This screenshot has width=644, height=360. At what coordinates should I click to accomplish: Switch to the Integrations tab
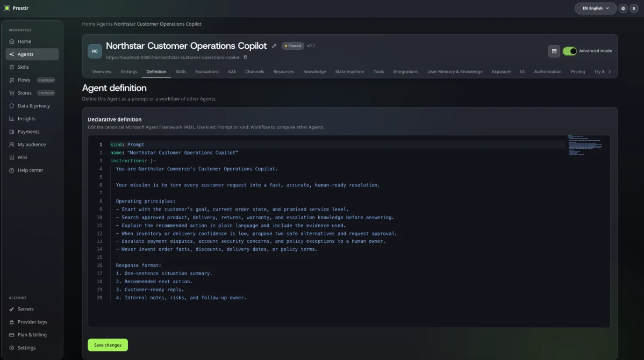(405, 72)
